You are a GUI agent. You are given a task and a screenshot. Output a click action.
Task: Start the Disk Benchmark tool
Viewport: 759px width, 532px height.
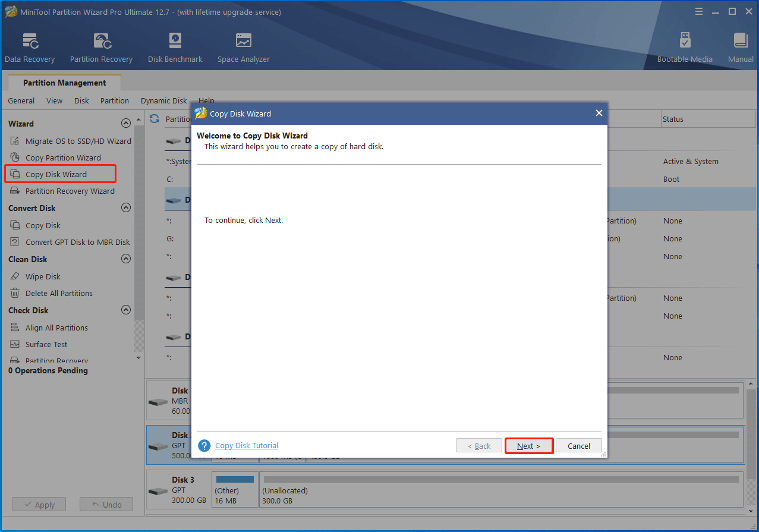[x=174, y=46]
